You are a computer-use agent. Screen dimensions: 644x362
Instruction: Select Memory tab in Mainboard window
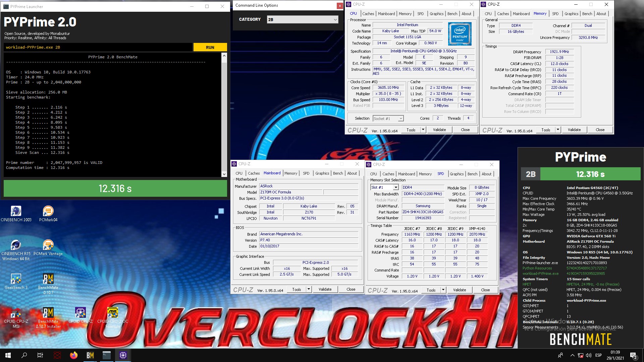[x=290, y=173]
